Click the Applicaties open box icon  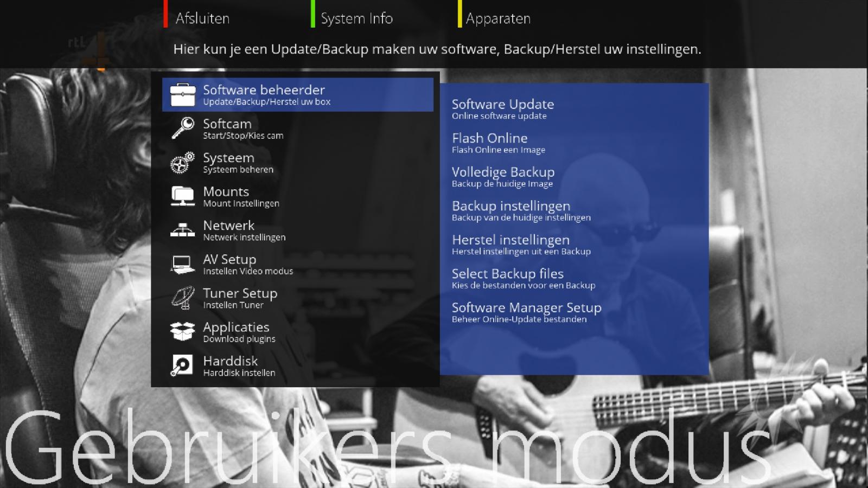coord(183,331)
